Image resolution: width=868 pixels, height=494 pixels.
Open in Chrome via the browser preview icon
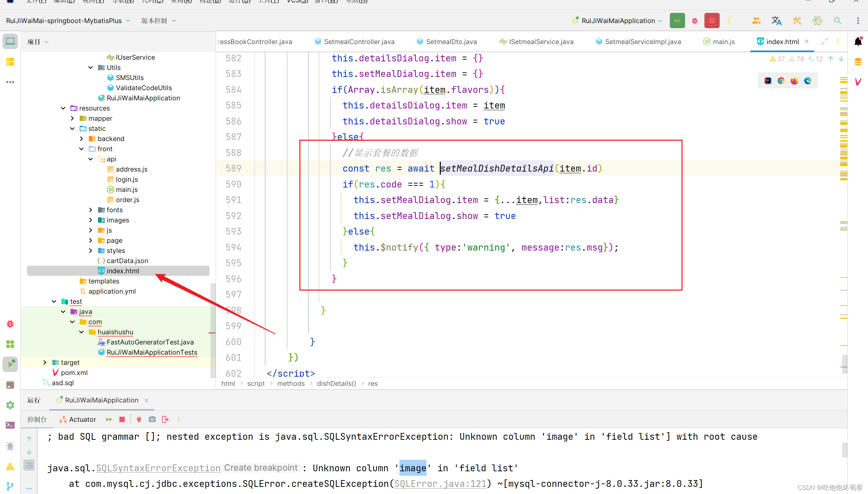781,81
